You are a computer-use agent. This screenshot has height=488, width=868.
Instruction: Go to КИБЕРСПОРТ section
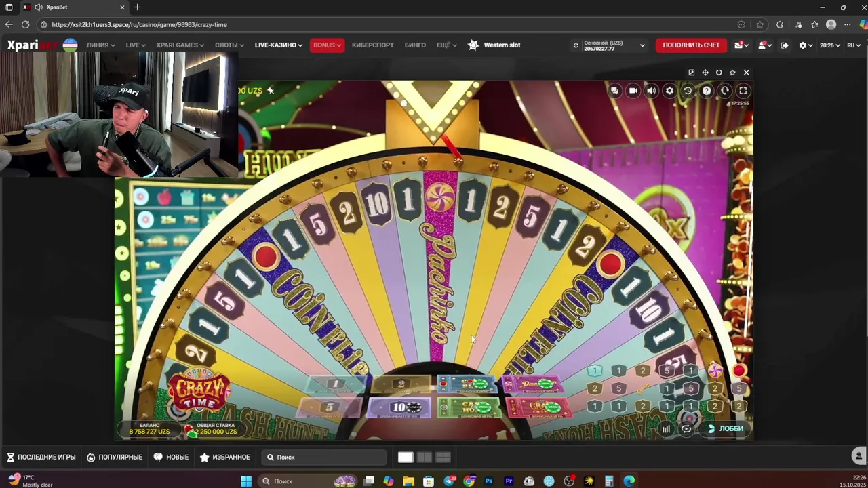coord(372,45)
